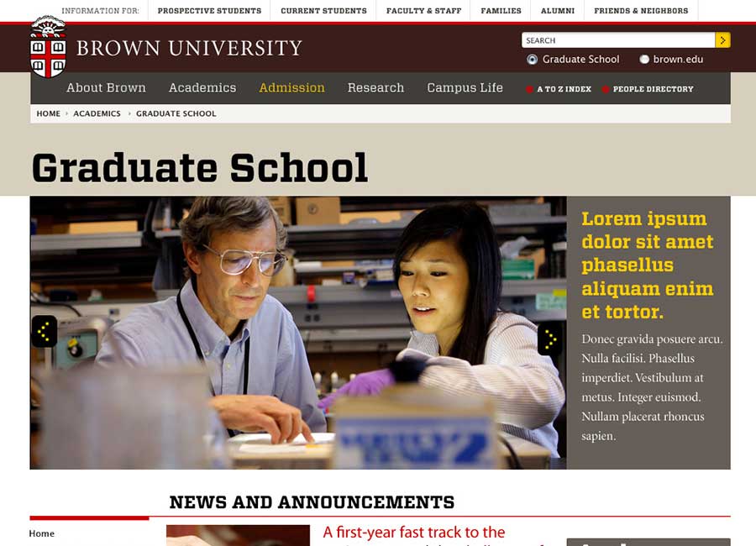Advance slideshow with right arrow icon
The height and width of the screenshot is (546, 756).
point(549,339)
